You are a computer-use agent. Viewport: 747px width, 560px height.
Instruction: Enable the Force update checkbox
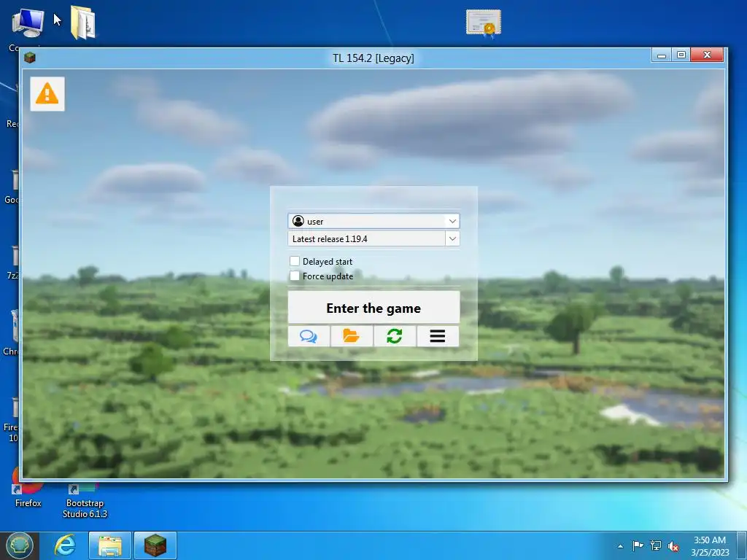click(x=295, y=276)
